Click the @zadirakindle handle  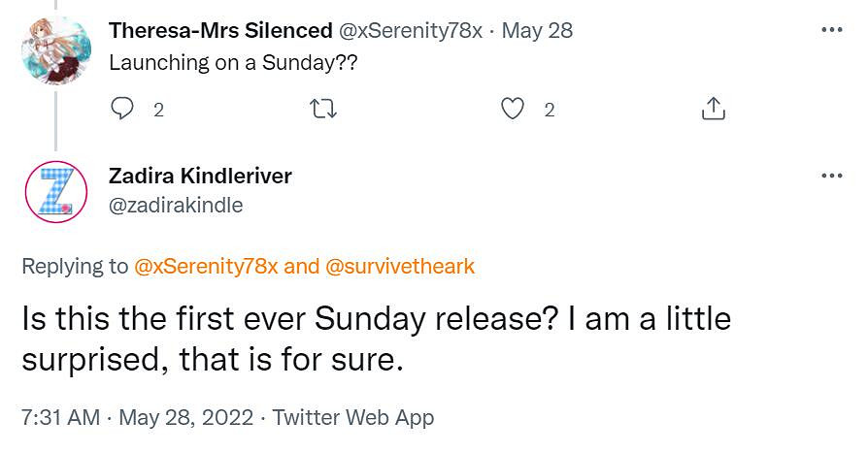tap(176, 205)
